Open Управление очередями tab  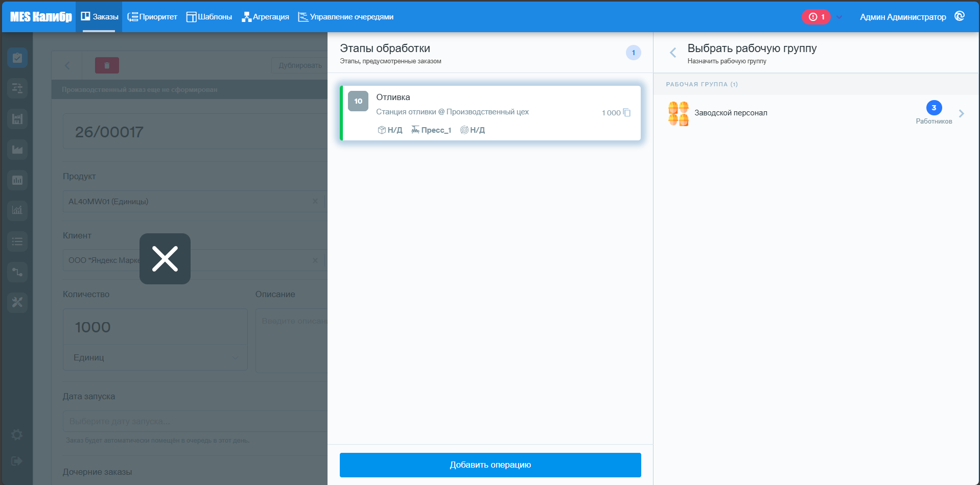tap(346, 17)
